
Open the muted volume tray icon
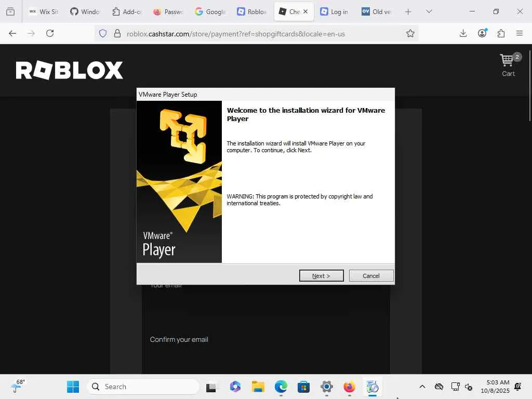pyautogui.click(x=469, y=387)
